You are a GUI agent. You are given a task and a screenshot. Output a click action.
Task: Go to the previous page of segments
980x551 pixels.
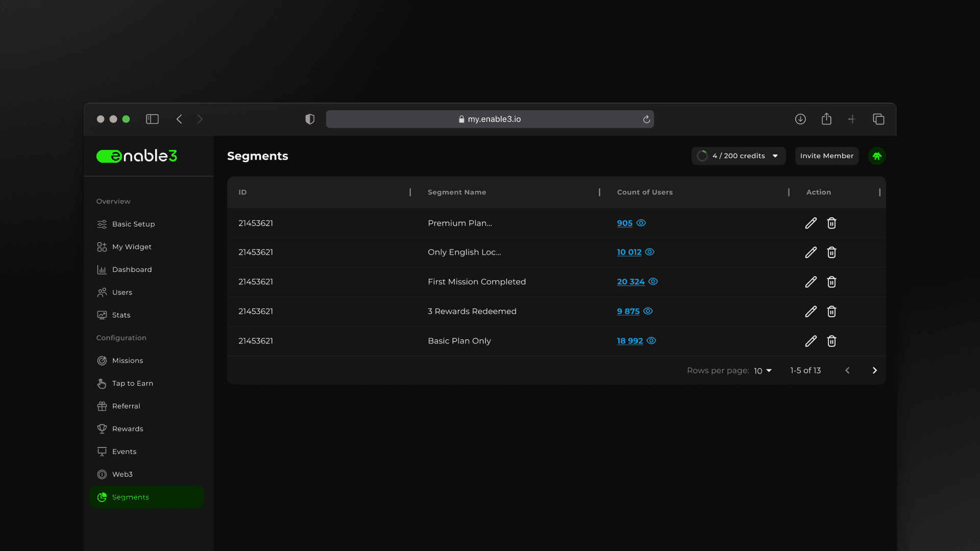pyautogui.click(x=847, y=370)
